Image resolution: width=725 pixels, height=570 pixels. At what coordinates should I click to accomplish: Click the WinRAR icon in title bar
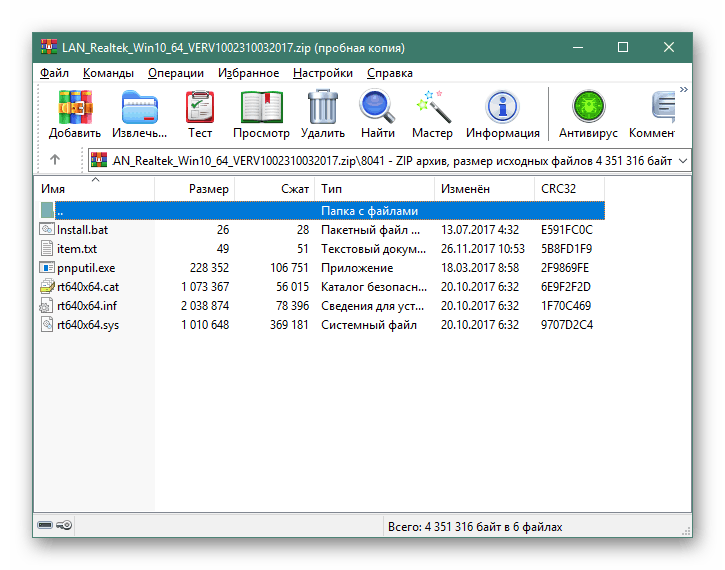tap(49, 47)
